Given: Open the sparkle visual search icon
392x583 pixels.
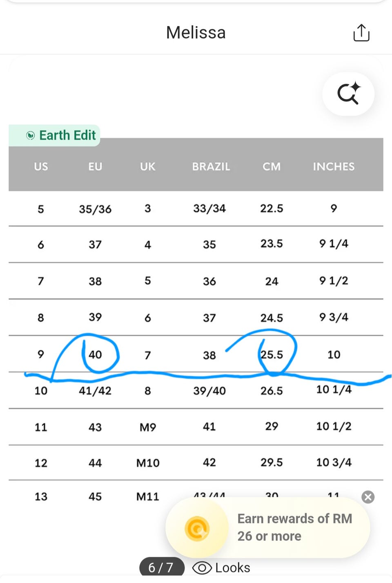Looking at the screenshot, I should coord(348,94).
